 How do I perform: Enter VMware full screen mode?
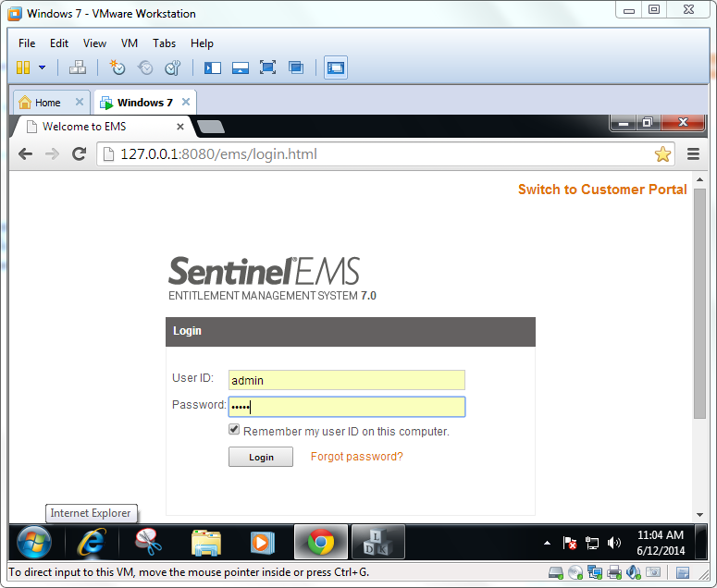[268, 67]
